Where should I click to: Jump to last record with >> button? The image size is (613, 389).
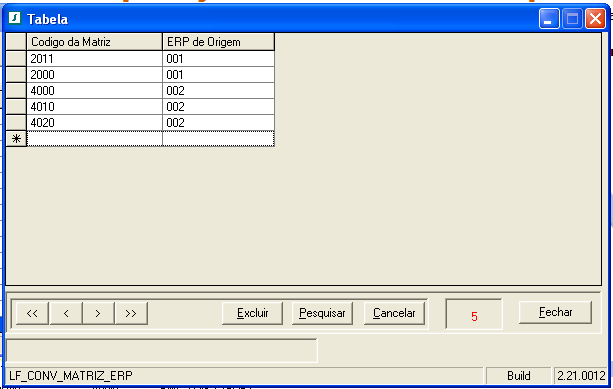point(131,313)
